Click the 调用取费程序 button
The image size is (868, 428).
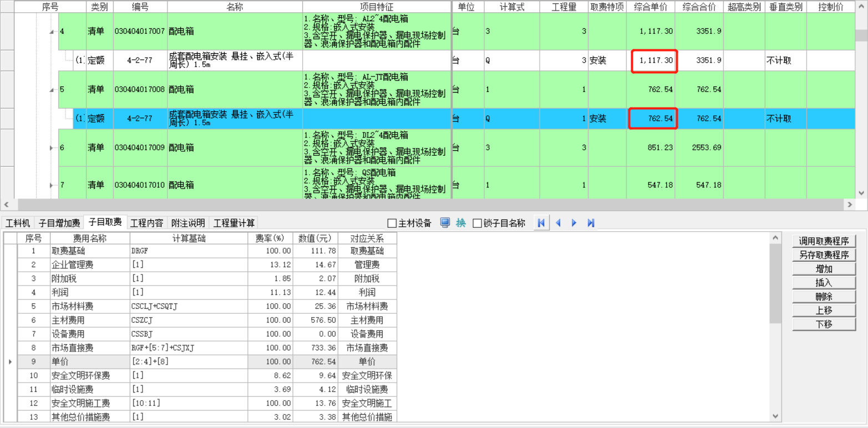pos(824,241)
